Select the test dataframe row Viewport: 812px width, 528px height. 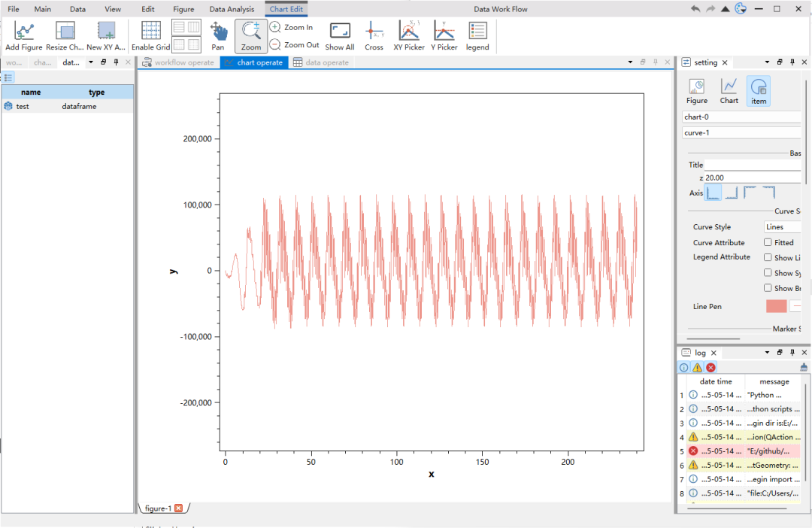coord(68,106)
